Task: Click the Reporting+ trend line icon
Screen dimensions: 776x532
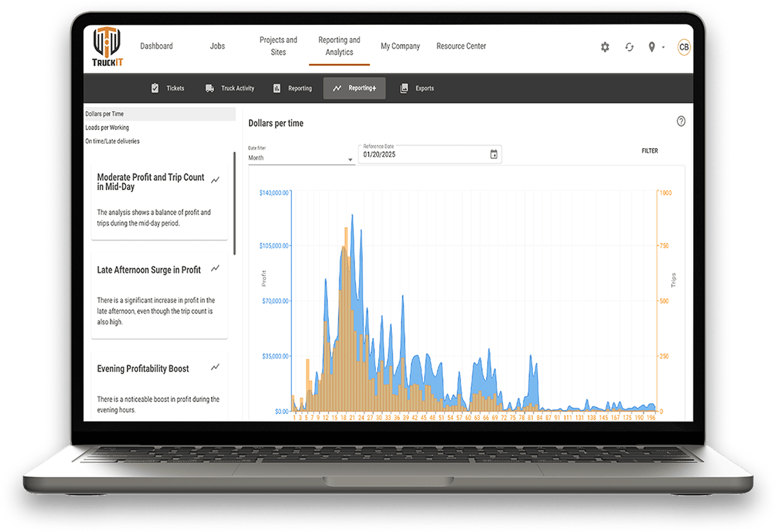Action: [x=337, y=88]
